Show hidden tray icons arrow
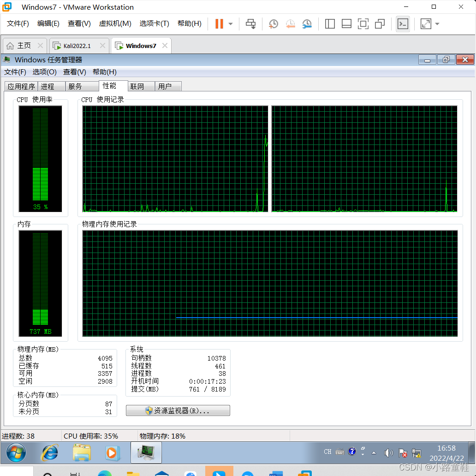 [x=374, y=453]
